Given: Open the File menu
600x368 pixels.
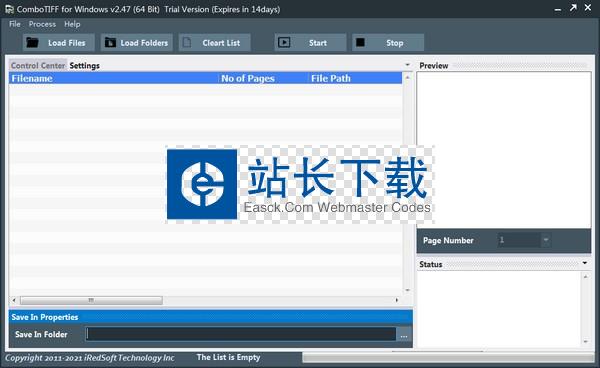Looking at the screenshot, I should tap(15, 24).
